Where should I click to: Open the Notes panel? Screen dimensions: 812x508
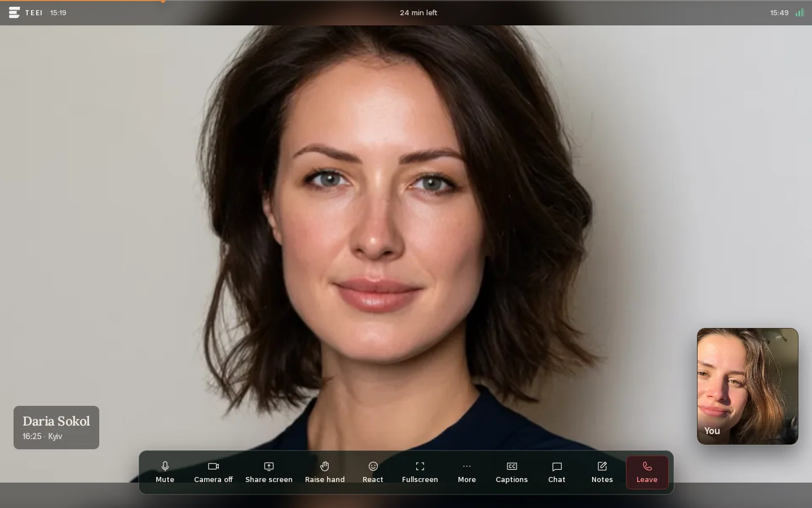[602, 472]
